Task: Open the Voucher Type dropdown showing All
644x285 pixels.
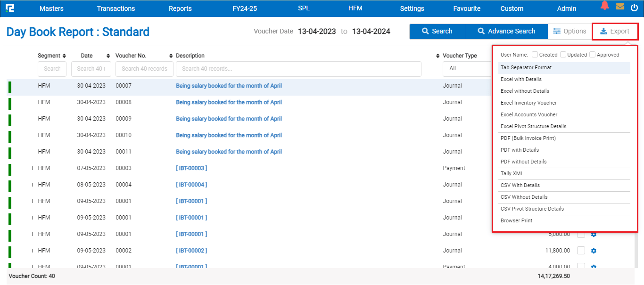Action: [467, 68]
